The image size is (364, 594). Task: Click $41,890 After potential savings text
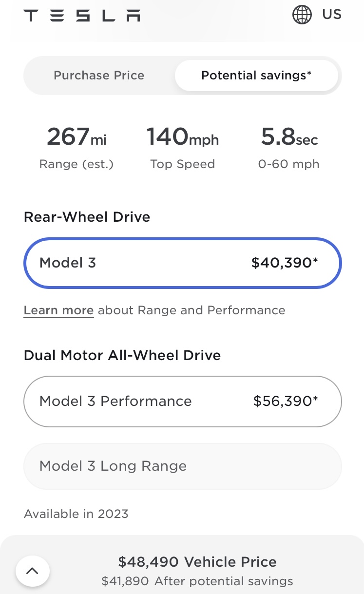(197, 581)
